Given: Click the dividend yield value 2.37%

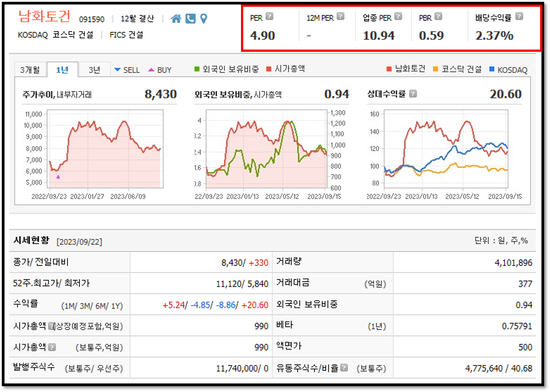Looking at the screenshot, I should coord(494,36).
